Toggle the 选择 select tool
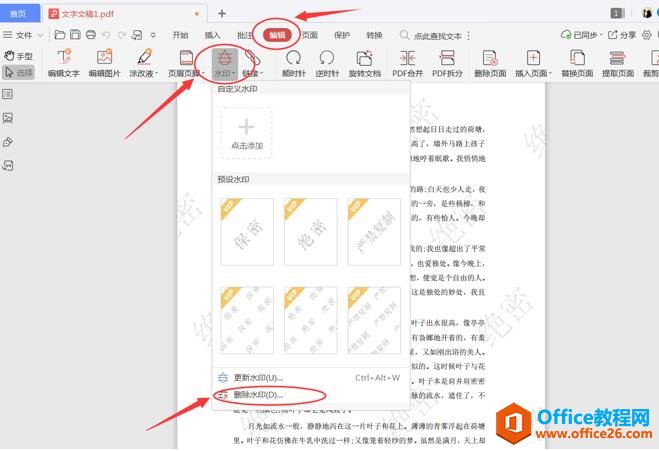The image size is (659, 451). click(19, 72)
